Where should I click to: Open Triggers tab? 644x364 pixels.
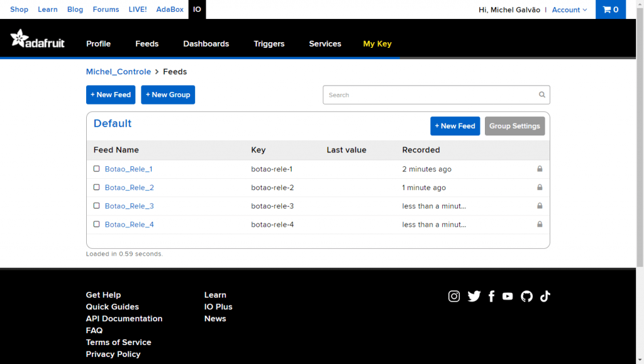(269, 43)
